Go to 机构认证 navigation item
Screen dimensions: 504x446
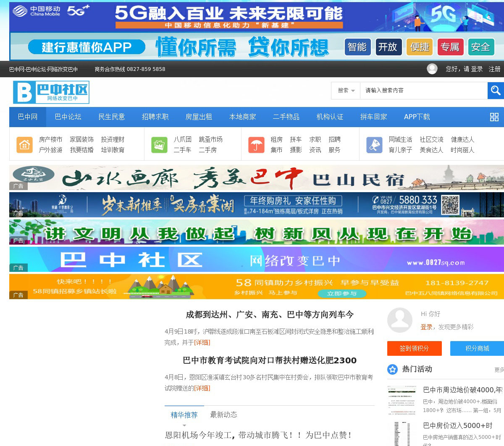point(330,117)
